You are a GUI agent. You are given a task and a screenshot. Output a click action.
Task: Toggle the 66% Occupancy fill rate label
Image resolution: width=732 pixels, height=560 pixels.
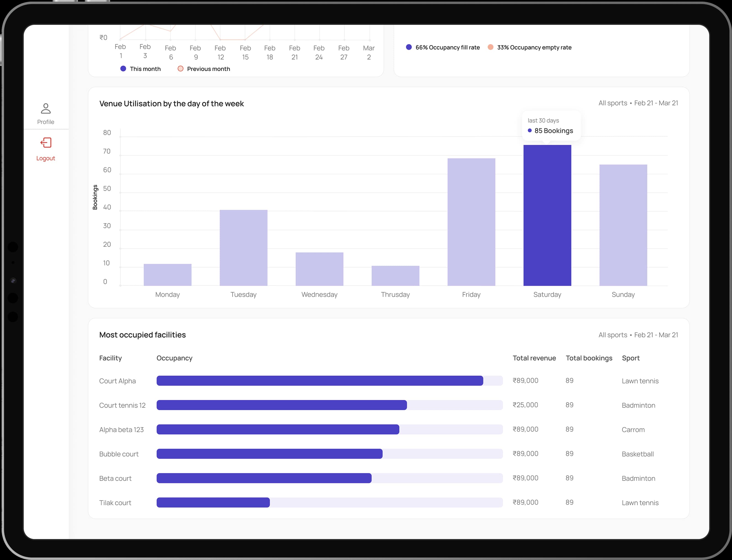tap(447, 47)
